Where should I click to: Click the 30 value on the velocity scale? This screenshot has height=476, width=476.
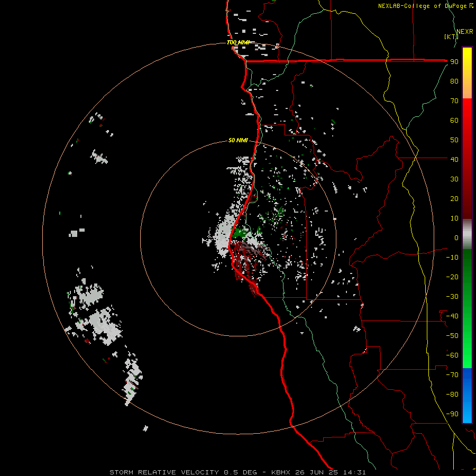tap(454, 179)
